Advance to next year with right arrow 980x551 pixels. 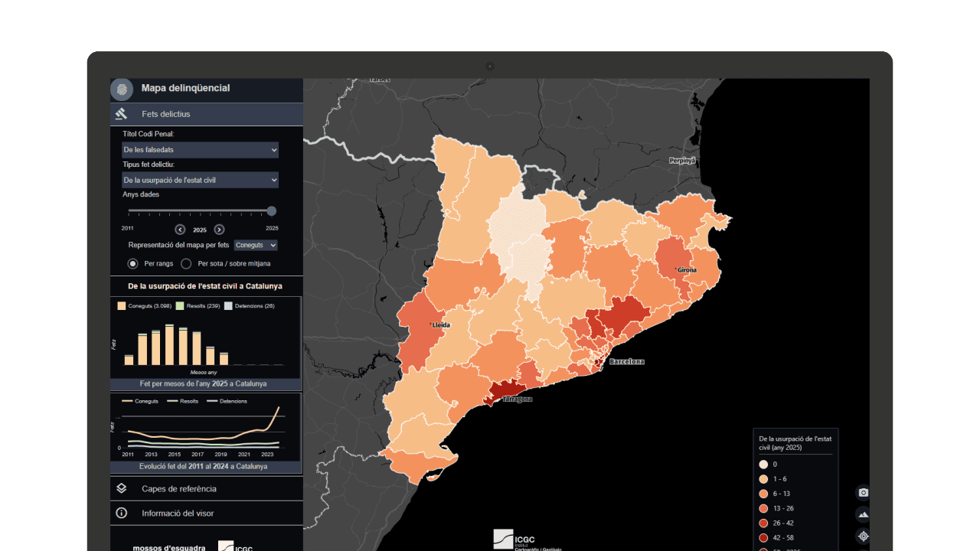pyautogui.click(x=219, y=230)
